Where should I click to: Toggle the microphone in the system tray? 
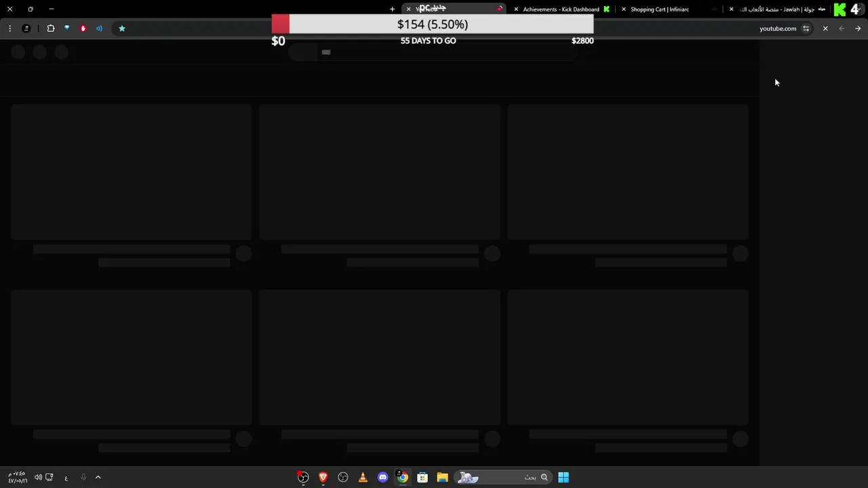(x=83, y=477)
